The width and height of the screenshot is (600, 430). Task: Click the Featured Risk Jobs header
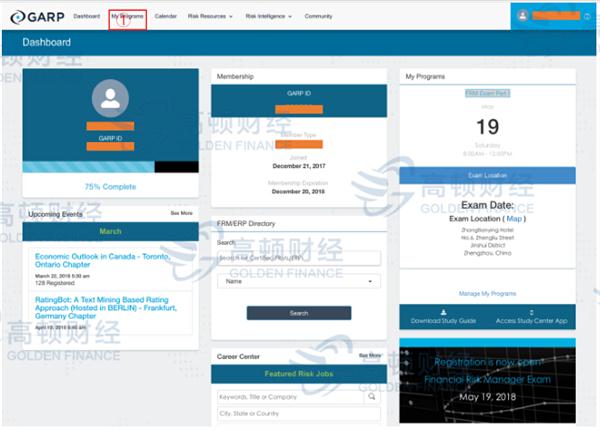(x=299, y=374)
